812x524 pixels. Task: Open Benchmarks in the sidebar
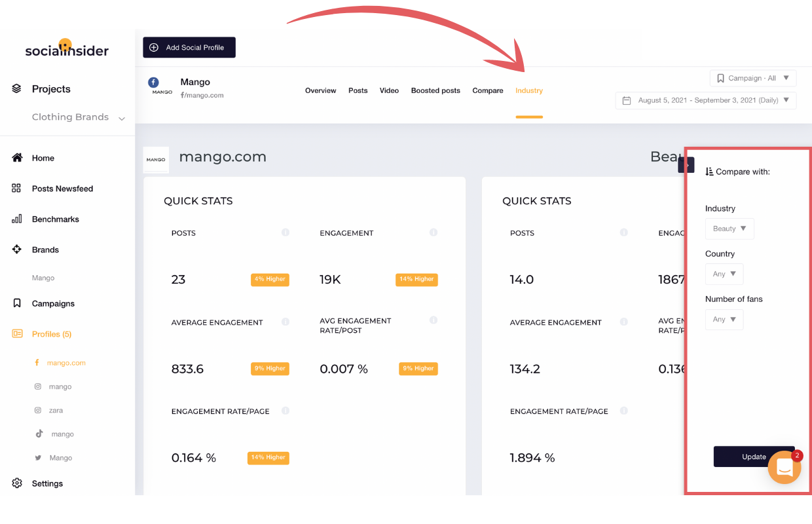pyautogui.click(x=56, y=219)
